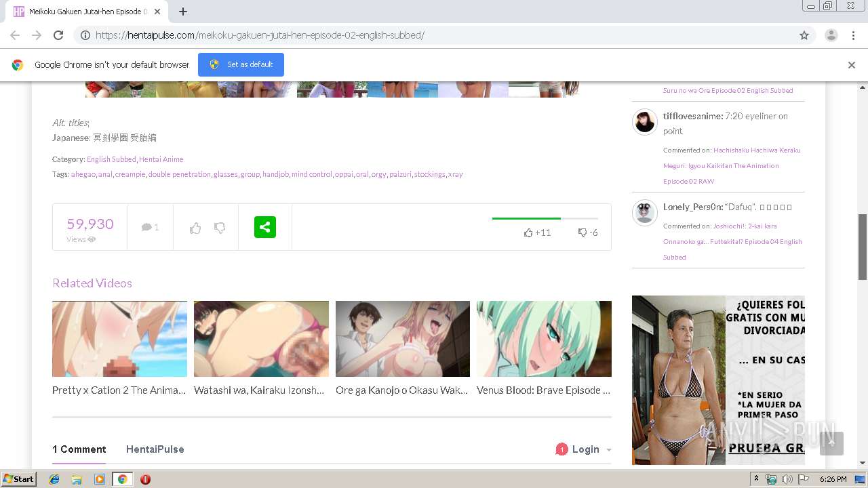
Task: Focus the address bar URL field
Action: coord(444,35)
